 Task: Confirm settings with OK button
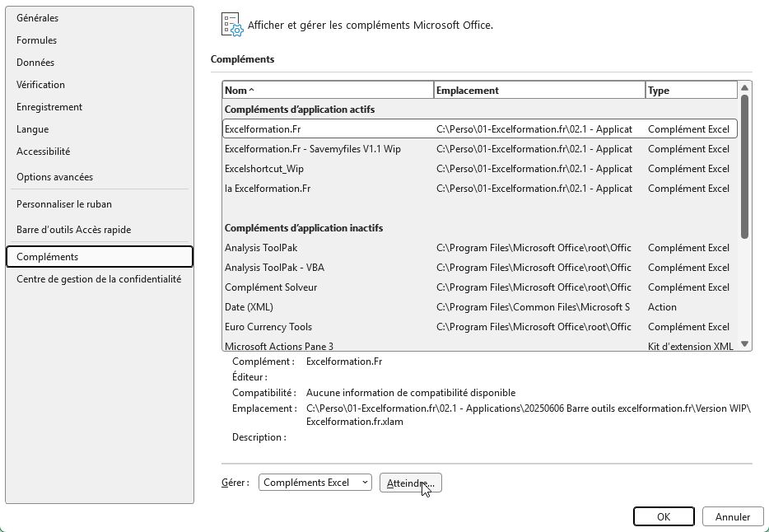point(664,516)
